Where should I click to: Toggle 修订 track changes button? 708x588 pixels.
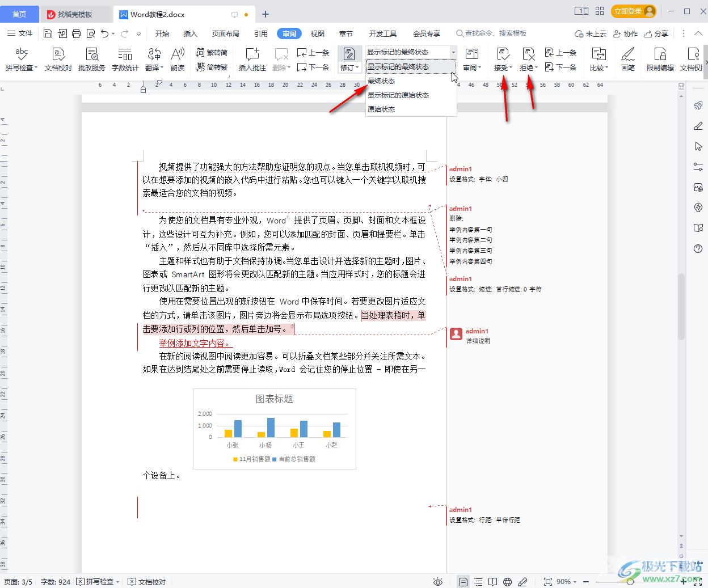pyautogui.click(x=349, y=54)
